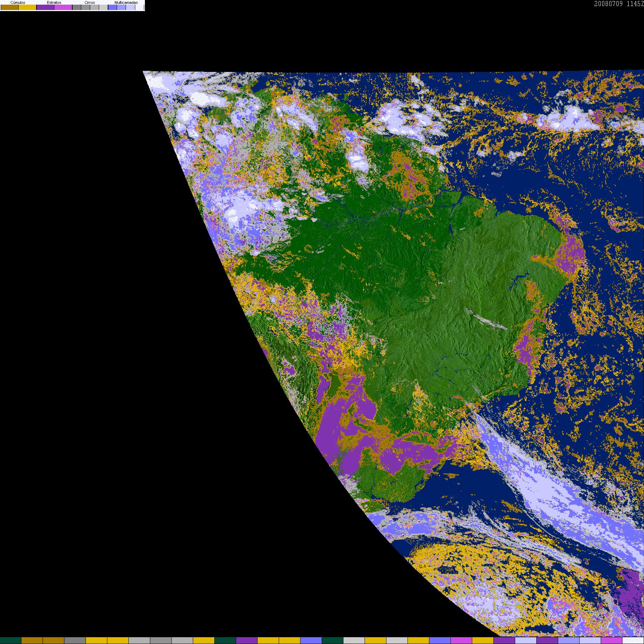Click the white dotted cell ending bottom color strip
The width and height of the screenshot is (644, 644).
pyautogui.click(x=633, y=640)
